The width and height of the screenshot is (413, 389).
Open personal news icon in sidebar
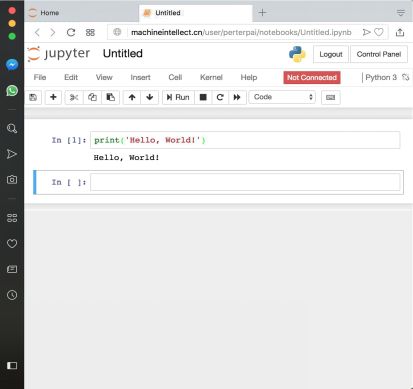tap(12, 269)
